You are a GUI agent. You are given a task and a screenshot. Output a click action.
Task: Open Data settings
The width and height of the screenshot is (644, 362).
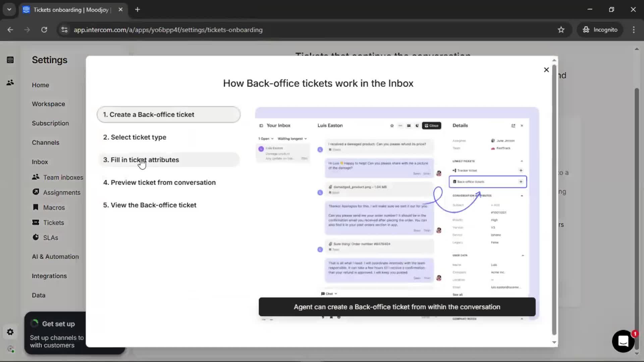click(39, 295)
